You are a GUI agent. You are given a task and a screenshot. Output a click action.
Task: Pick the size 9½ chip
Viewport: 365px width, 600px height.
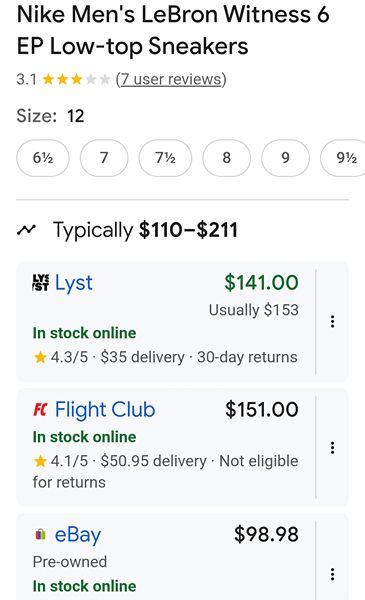pyautogui.click(x=343, y=158)
